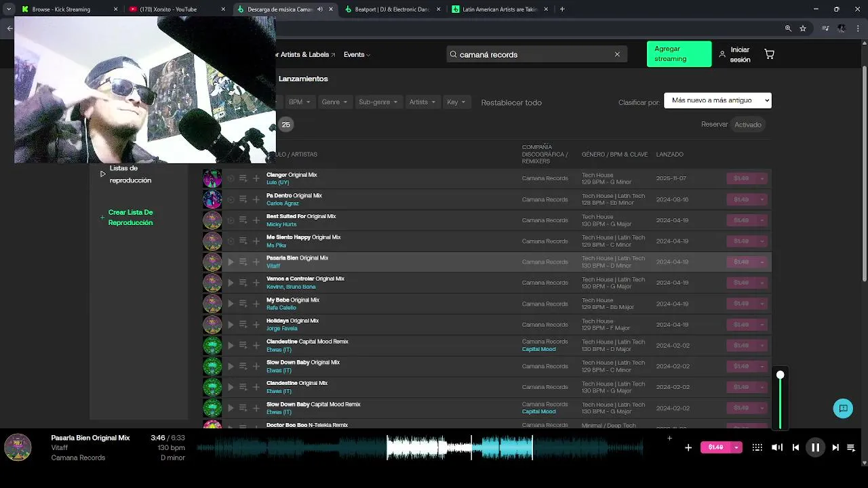Open the Sub-genre filter dropdown
This screenshot has width=868, height=488.
(378, 102)
